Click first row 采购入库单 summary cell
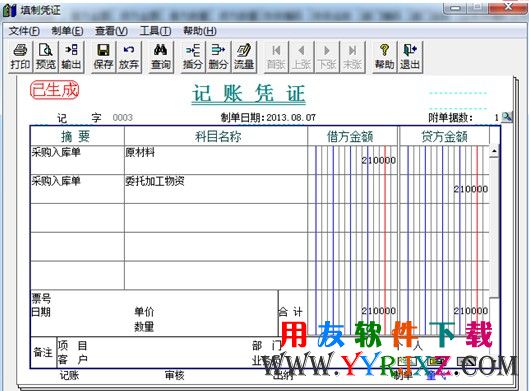 pos(77,160)
